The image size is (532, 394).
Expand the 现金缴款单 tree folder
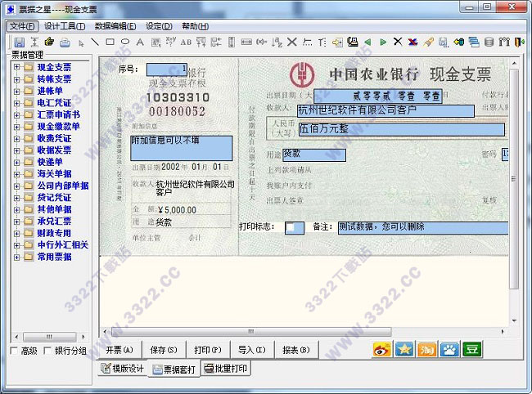point(16,127)
